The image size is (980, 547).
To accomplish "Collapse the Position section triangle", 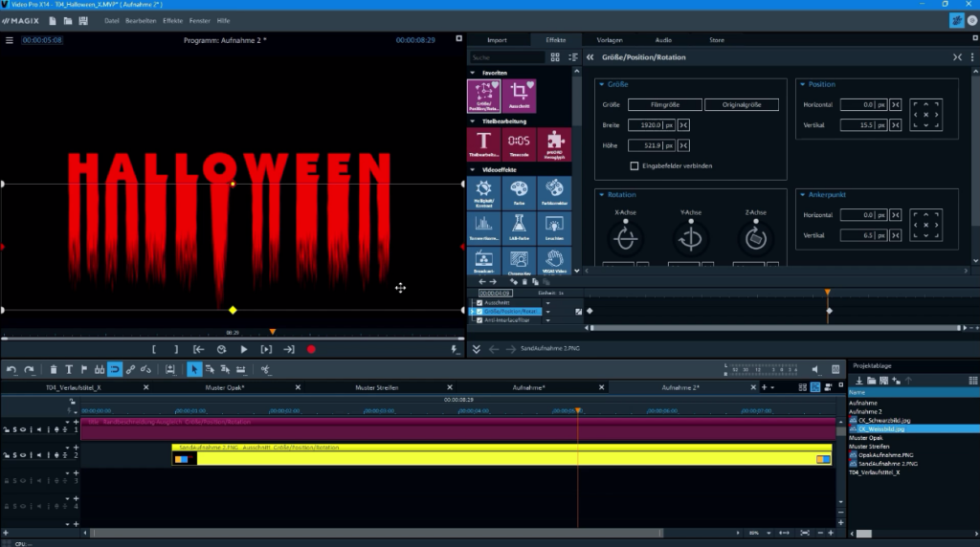I will pyautogui.click(x=803, y=84).
